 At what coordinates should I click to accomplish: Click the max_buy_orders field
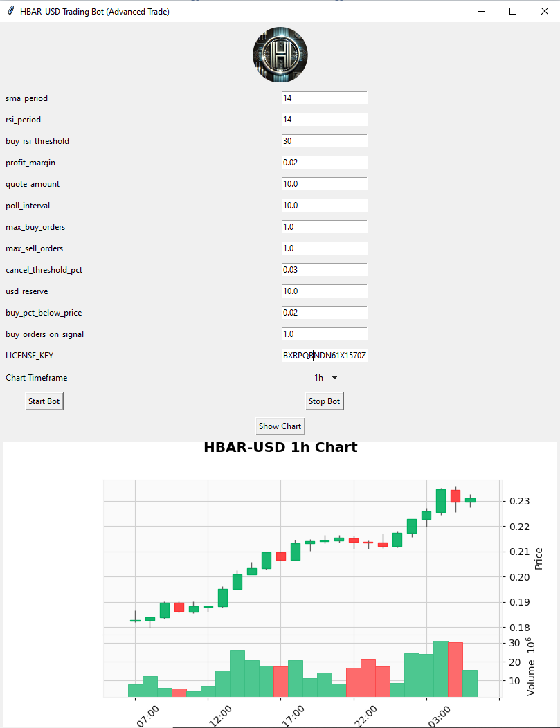click(324, 226)
